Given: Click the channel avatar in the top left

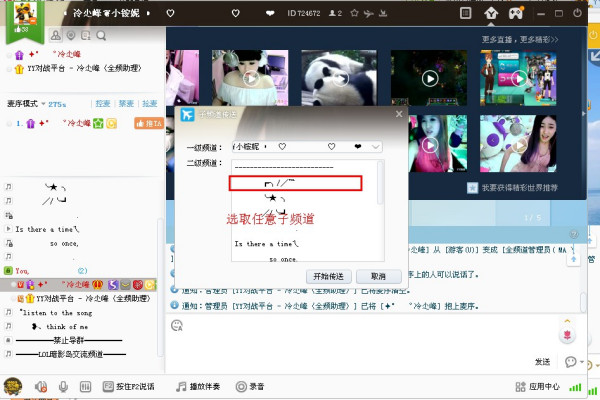Looking at the screenshot, I should (22, 13).
